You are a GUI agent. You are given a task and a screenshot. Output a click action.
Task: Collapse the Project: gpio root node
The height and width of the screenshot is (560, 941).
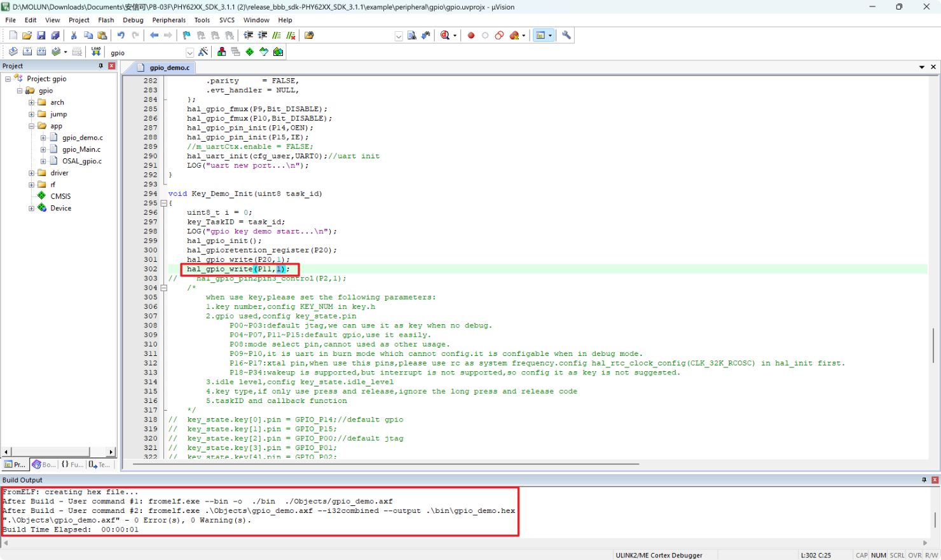(x=8, y=79)
